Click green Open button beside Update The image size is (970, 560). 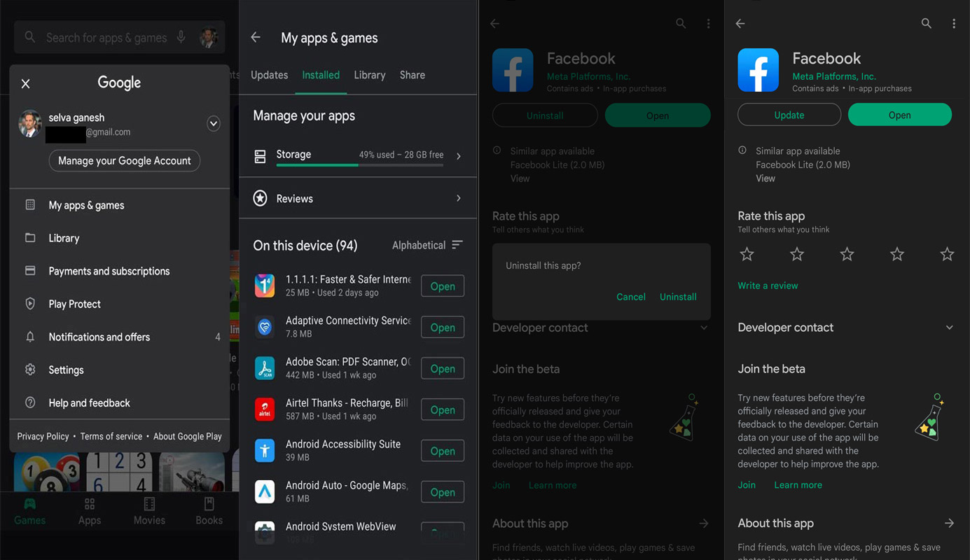coord(900,115)
